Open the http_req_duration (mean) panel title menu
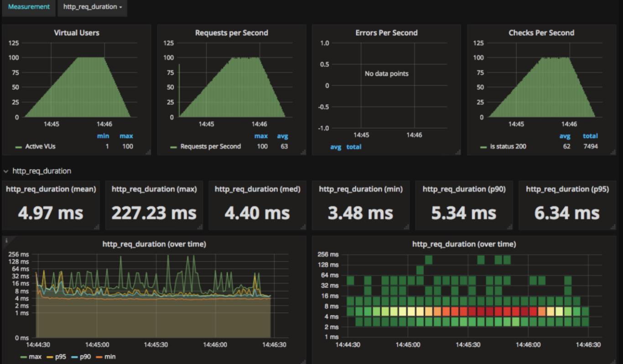Screen dimensions: 623x364 click(51, 189)
